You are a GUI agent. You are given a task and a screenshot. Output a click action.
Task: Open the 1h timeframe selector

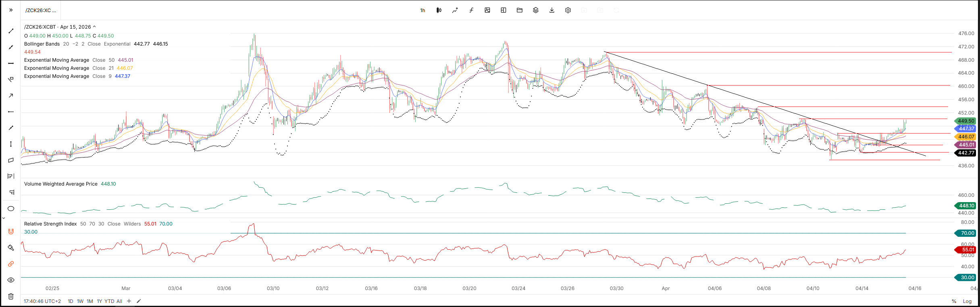click(x=422, y=10)
